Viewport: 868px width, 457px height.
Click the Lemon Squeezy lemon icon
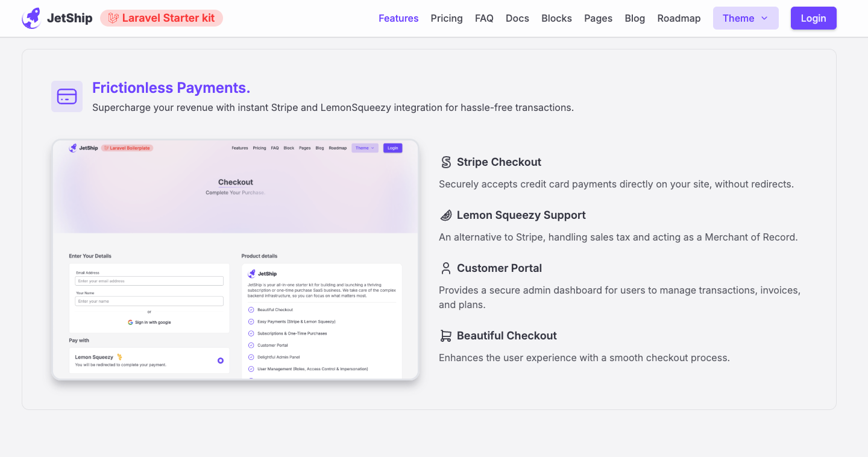446,215
